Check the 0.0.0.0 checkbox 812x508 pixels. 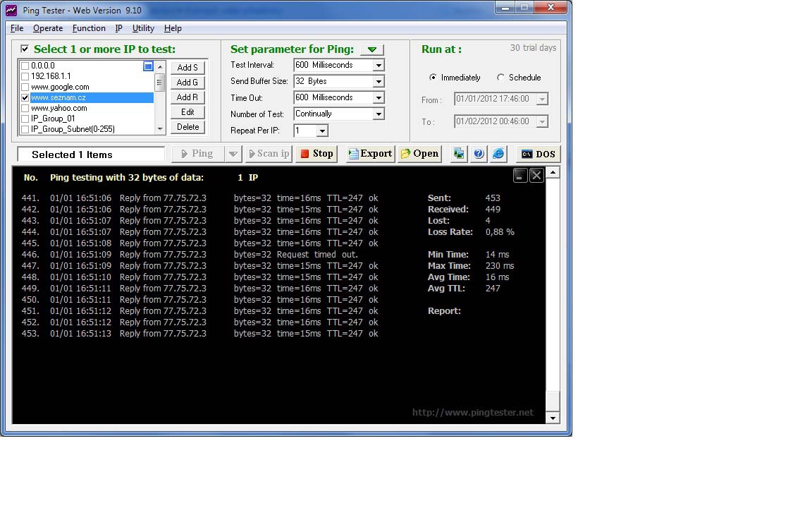point(25,66)
